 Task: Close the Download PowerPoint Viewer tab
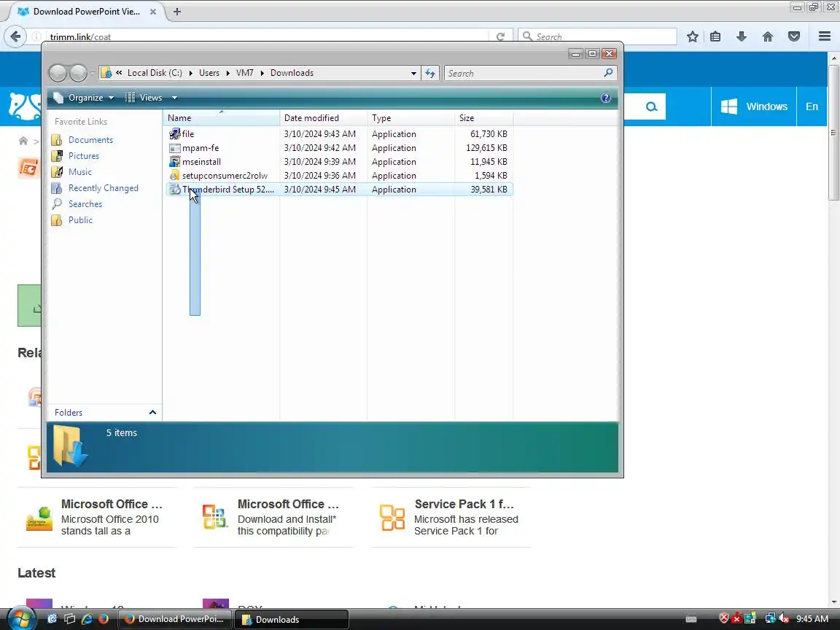pos(152,11)
